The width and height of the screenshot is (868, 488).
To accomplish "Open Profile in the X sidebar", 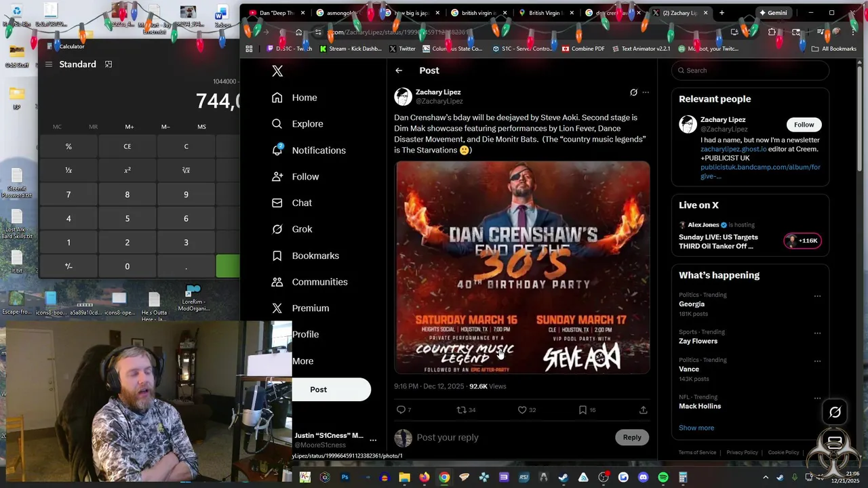I will point(305,335).
